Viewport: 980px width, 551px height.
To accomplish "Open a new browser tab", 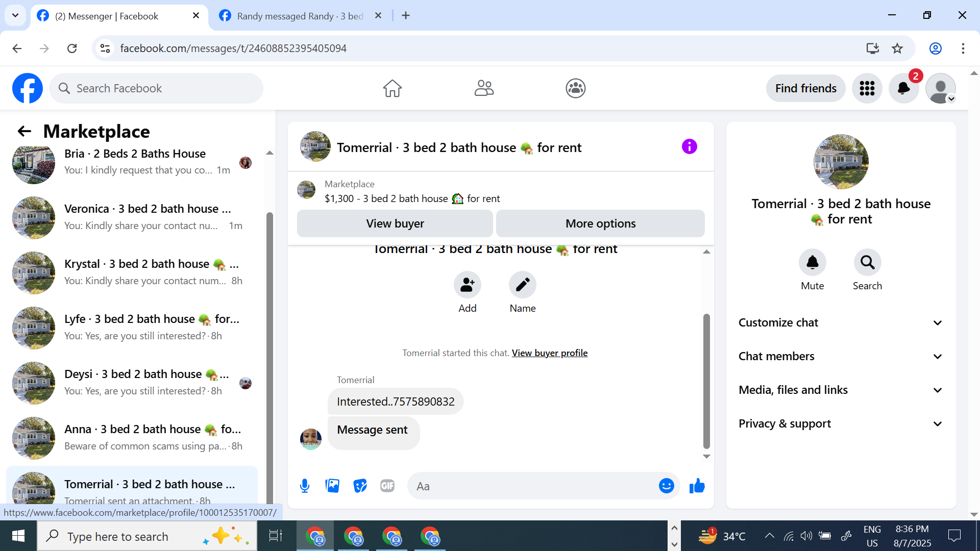I will click(x=406, y=16).
